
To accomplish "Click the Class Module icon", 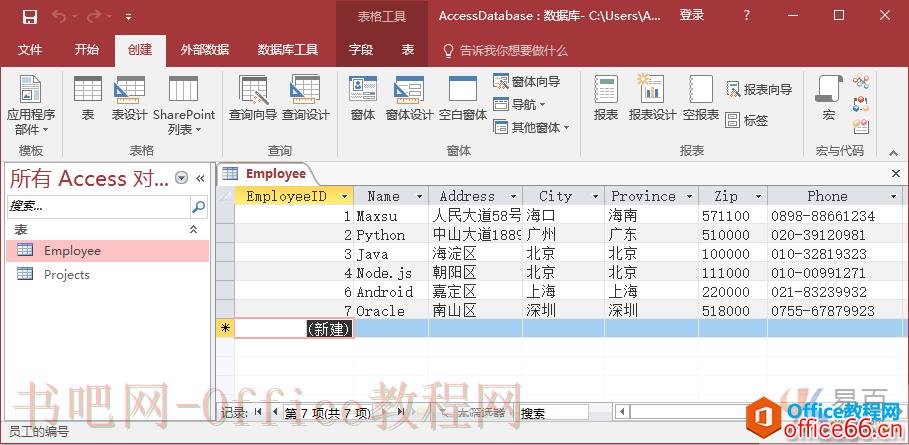I will tap(860, 104).
